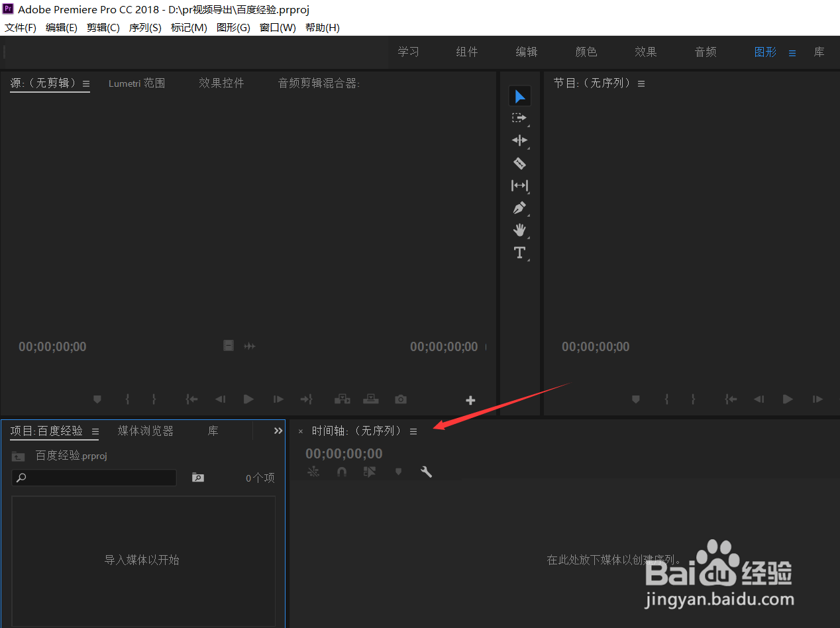Switch to 学习 workspace

pyautogui.click(x=408, y=52)
